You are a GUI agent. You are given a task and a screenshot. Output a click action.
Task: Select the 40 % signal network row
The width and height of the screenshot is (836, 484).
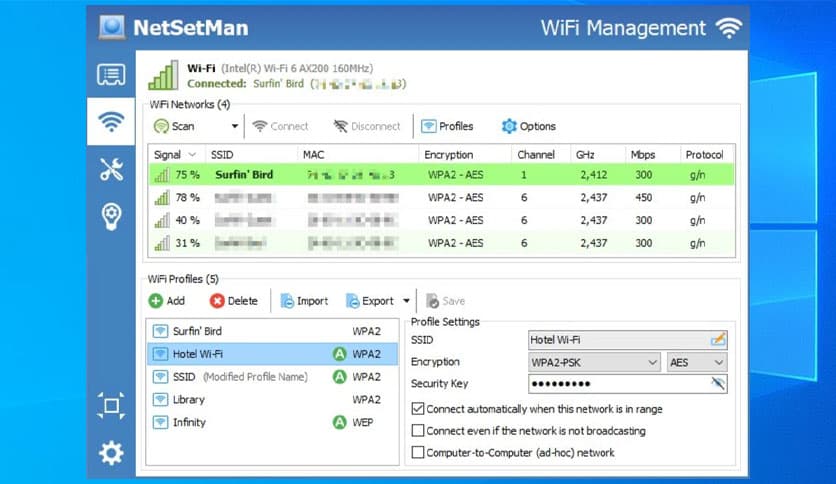441,220
